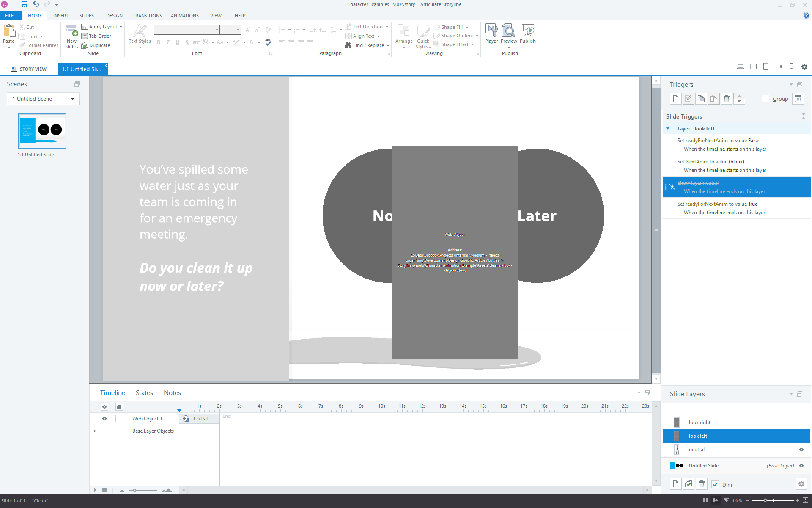Delete the selected trigger with the trash icon
812x508 pixels.
coord(726,99)
